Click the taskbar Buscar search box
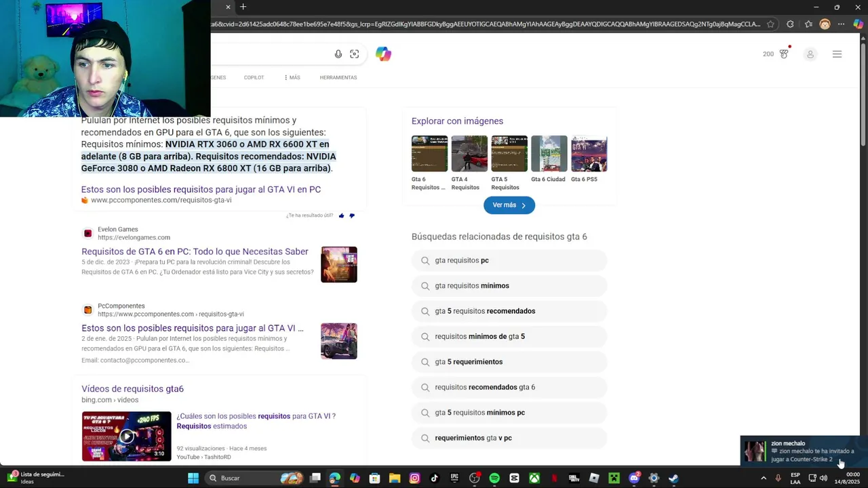 click(254, 478)
